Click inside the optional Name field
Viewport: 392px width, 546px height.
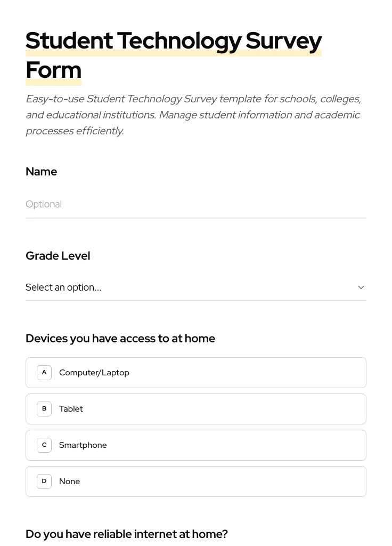pos(196,204)
